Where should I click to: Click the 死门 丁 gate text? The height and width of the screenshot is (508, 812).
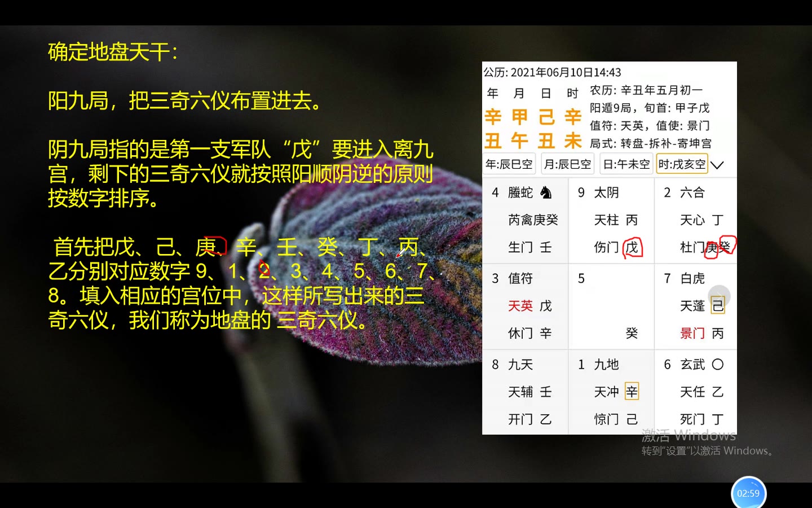(x=702, y=419)
